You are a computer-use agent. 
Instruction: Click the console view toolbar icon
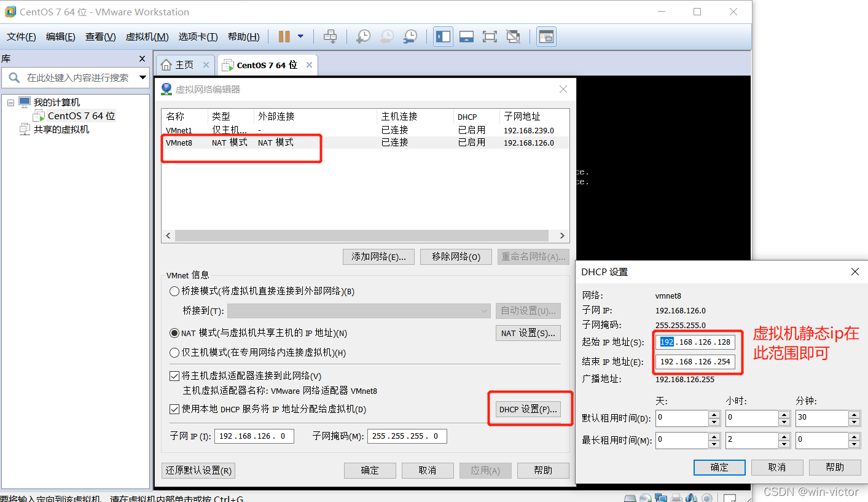tap(546, 37)
